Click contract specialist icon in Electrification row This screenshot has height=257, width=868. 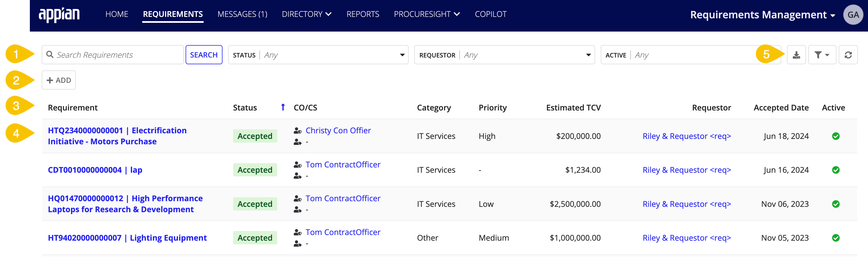pyautogui.click(x=297, y=142)
